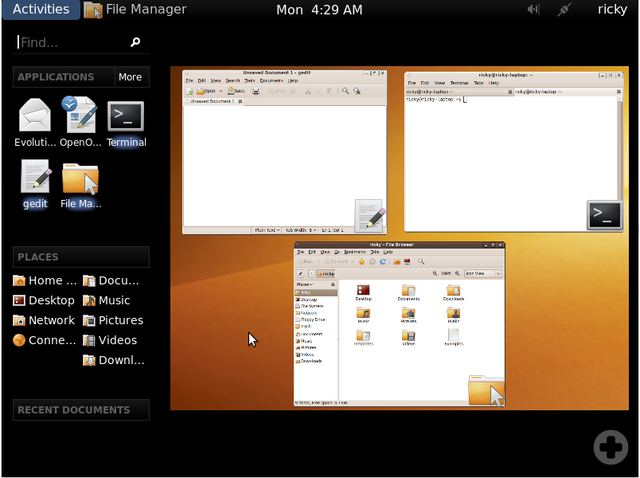
Task: Close the second terminal tab
Action: pyautogui.click(x=618, y=92)
